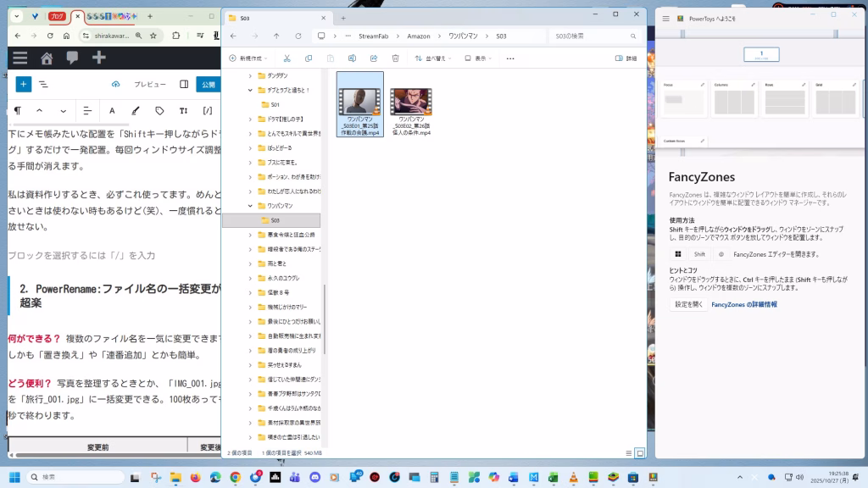This screenshot has width=868, height=488.
Task: Toggle the editor settings sidebar panel icon
Action: 184,85
